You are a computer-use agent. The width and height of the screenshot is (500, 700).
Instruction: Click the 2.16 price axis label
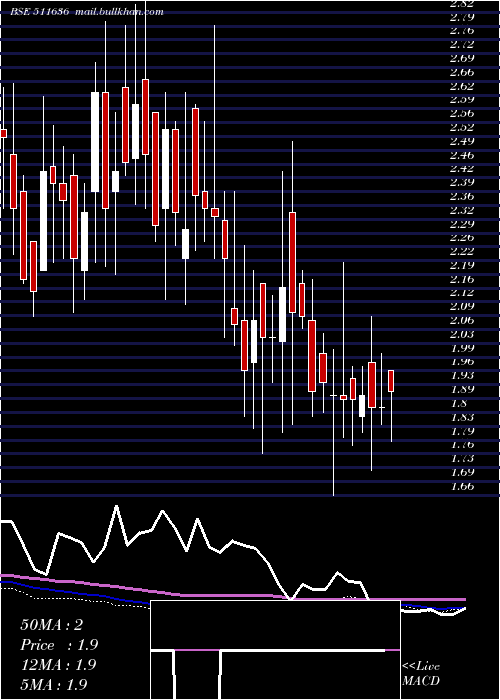point(462,279)
